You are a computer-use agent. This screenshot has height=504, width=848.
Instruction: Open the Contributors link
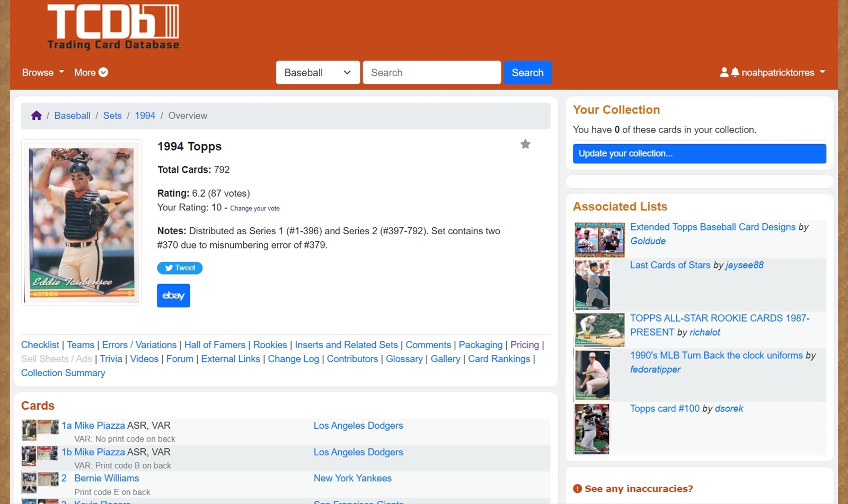tap(352, 359)
